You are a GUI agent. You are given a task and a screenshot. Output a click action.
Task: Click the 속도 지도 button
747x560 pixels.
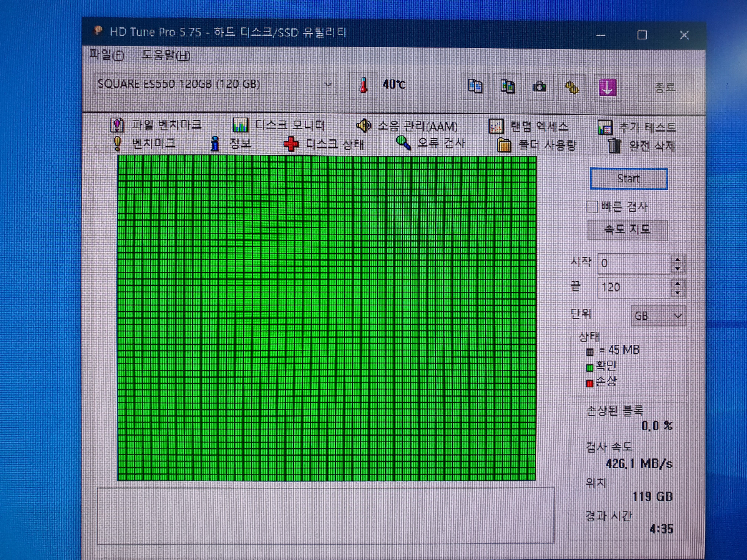[x=628, y=230]
